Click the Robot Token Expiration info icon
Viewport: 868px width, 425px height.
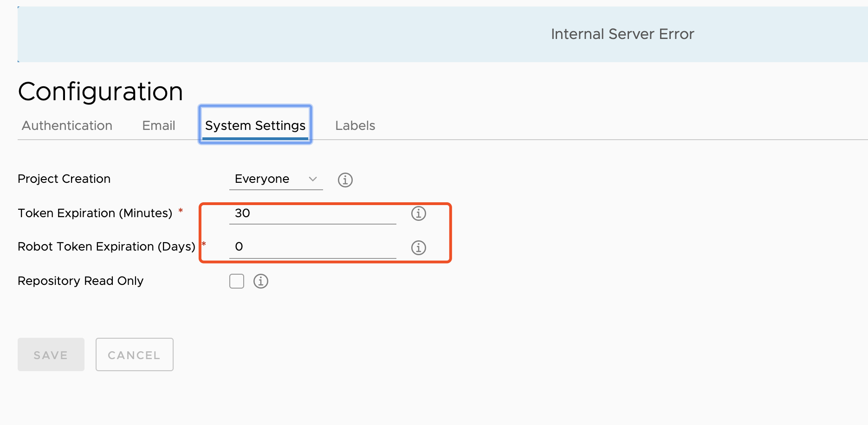[x=418, y=248]
